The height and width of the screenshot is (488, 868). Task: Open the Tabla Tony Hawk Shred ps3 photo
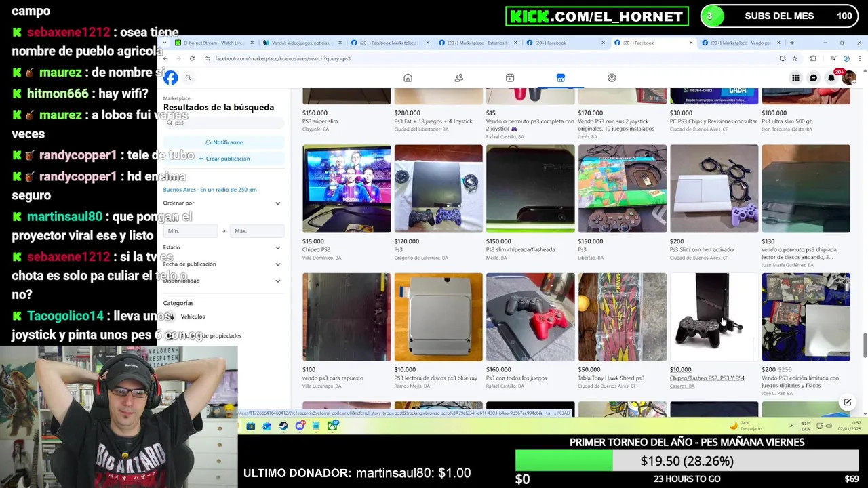622,317
